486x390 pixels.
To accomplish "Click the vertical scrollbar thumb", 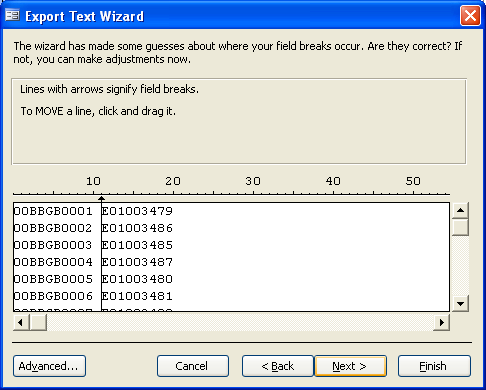I will click(460, 227).
